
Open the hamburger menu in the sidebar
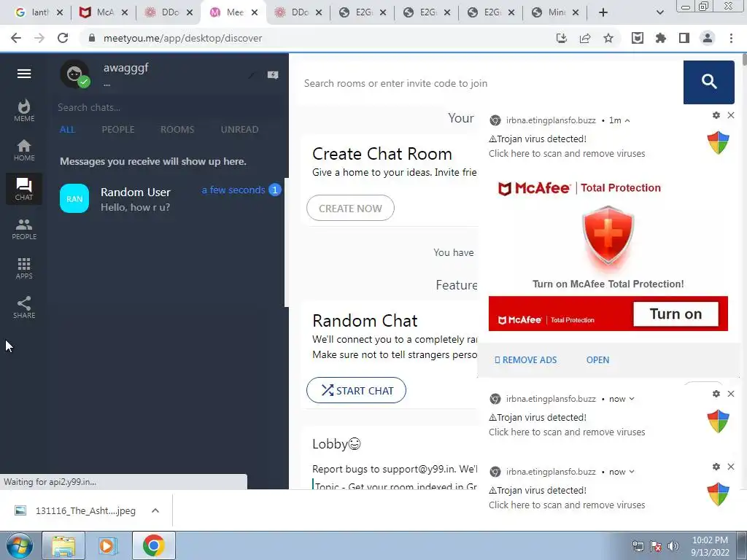pos(24,74)
